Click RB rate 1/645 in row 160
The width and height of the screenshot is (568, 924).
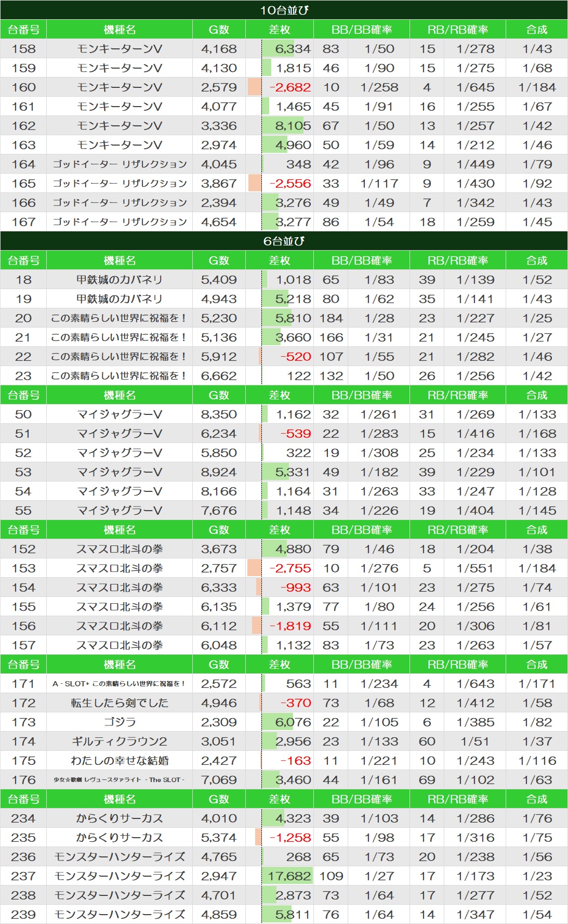click(475, 87)
